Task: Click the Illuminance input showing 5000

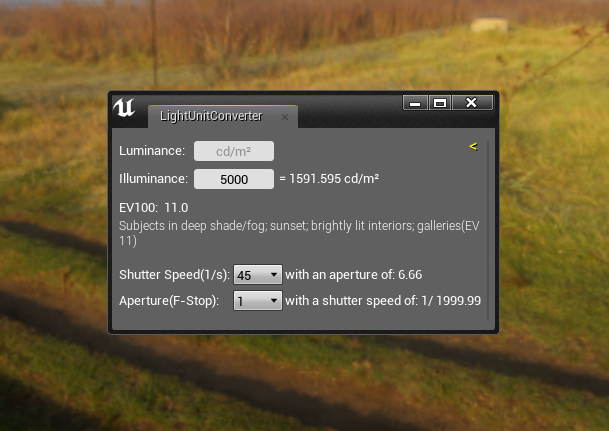Action: click(234, 179)
